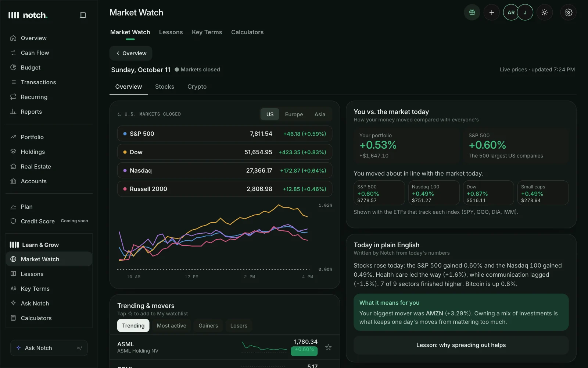The width and height of the screenshot is (588, 368).
Task: Click the Small caps ETF card
Action: coord(543,193)
